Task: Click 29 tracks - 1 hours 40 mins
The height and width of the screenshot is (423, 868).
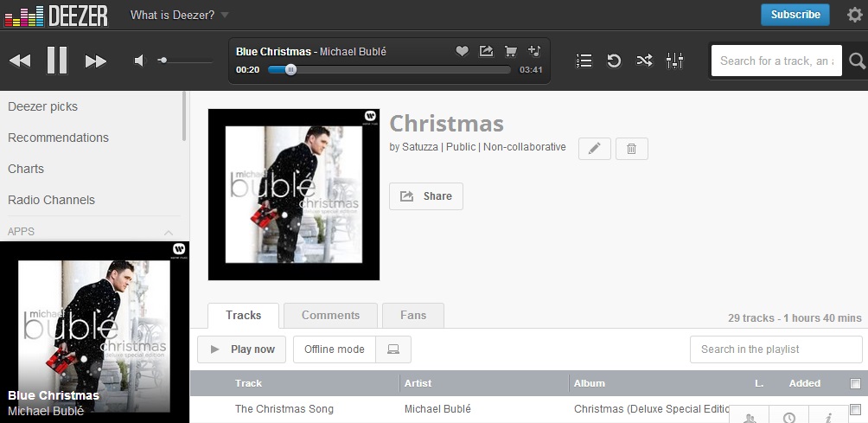Action: tap(795, 317)
